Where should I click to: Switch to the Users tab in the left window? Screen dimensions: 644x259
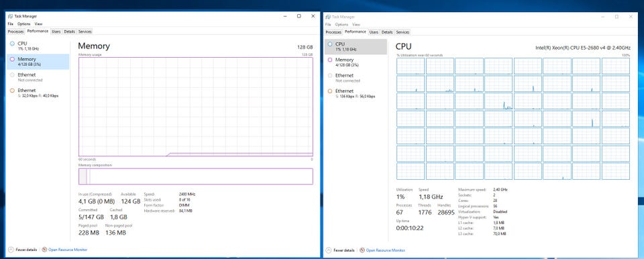point(56,32)
